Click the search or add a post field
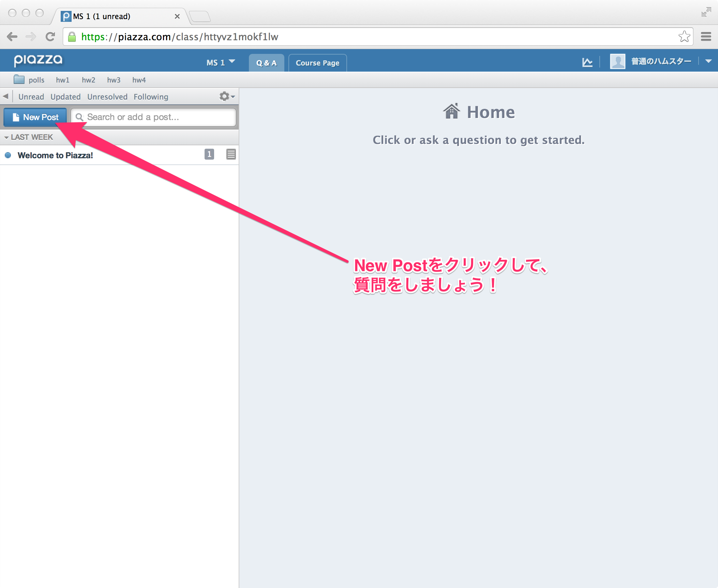The image size is (718, 588). pos(143,117)
